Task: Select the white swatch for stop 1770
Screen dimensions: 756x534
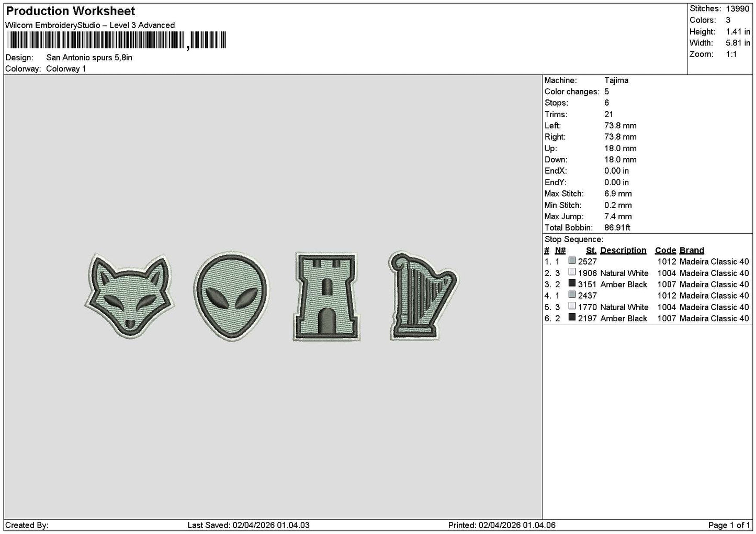Action: pyautogui.click(x=572, y=306)
